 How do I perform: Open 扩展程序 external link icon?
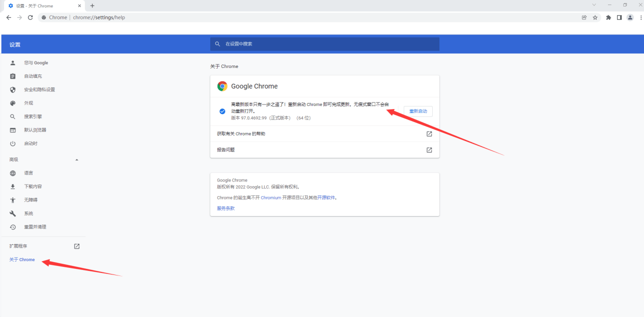click(77, 246)
